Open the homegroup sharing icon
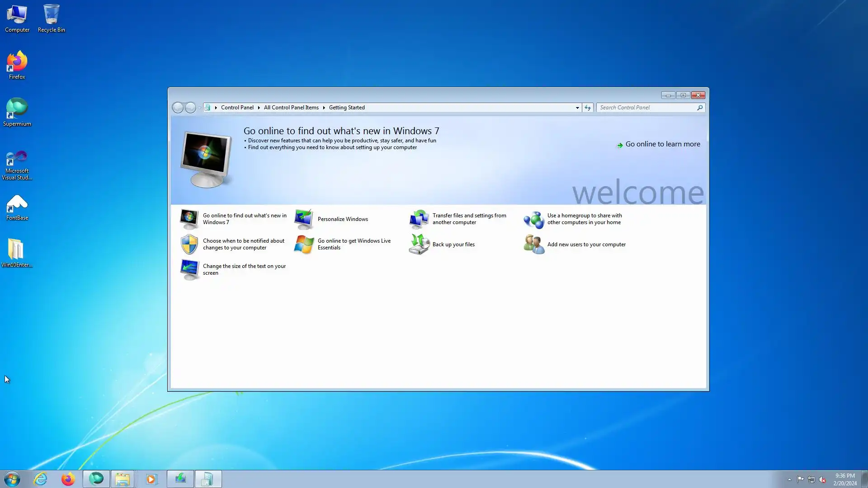 (533, 220)
